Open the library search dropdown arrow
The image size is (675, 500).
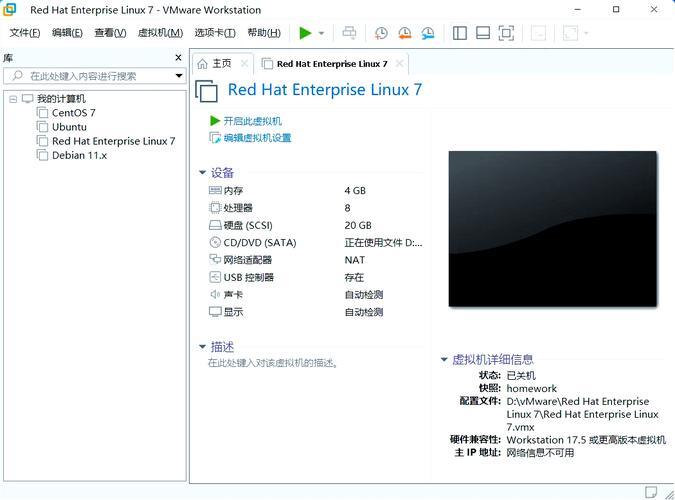tap(179, 76)
